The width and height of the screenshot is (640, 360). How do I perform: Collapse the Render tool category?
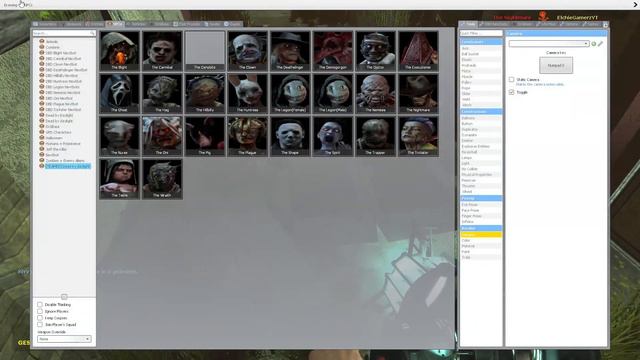click(481, 228)
